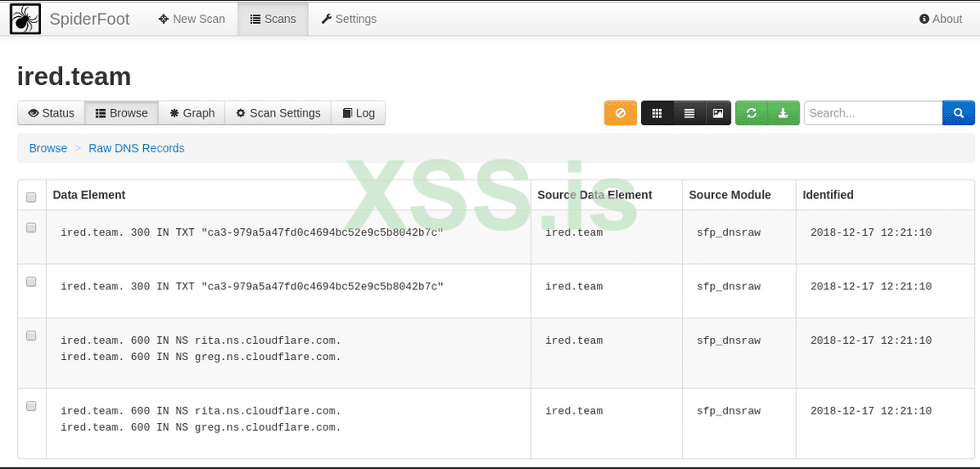Click the blue search magnifier button
980x469 pixels.
[x=958, y=113]
